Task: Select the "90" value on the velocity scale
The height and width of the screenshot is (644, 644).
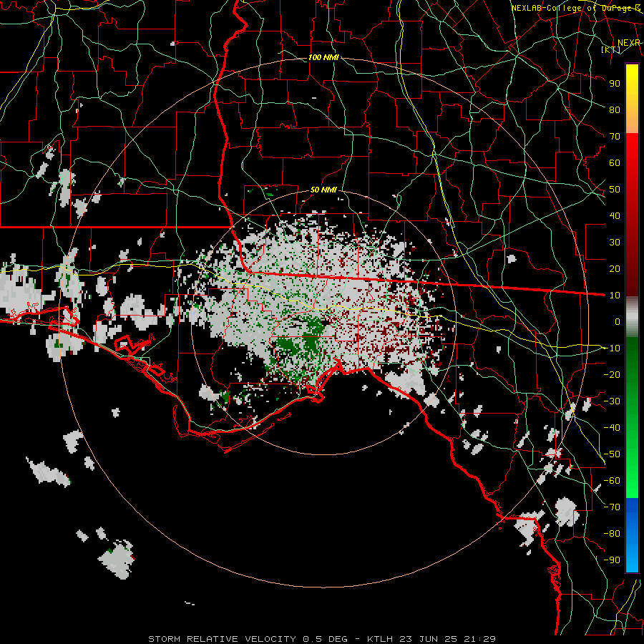Action: click(615, 84)
